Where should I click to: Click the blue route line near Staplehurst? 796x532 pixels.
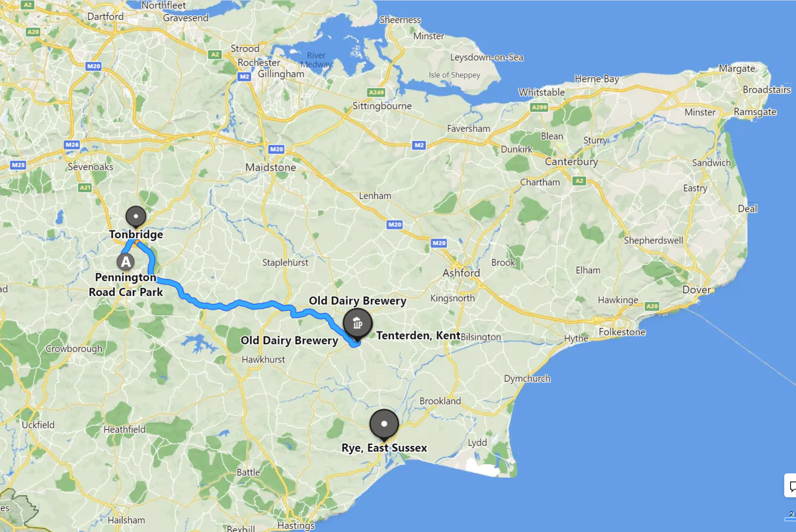(262, 305)
